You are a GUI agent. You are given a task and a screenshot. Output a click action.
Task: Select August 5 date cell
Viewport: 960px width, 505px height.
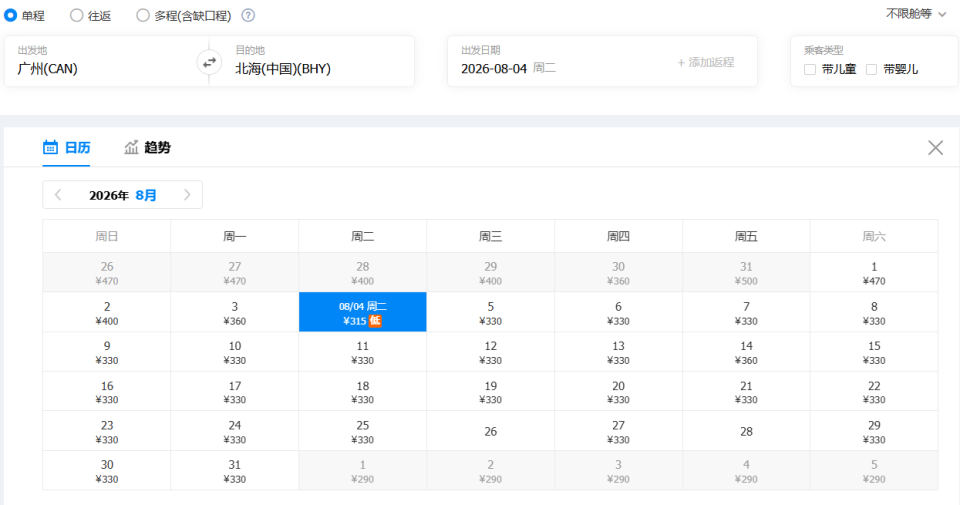490,312
